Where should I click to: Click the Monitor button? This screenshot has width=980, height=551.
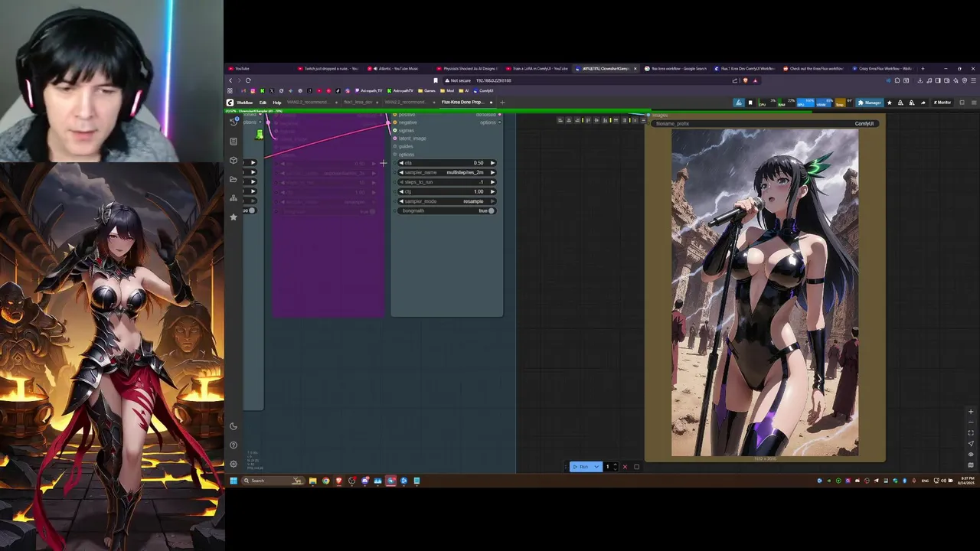tap(942, 103)
